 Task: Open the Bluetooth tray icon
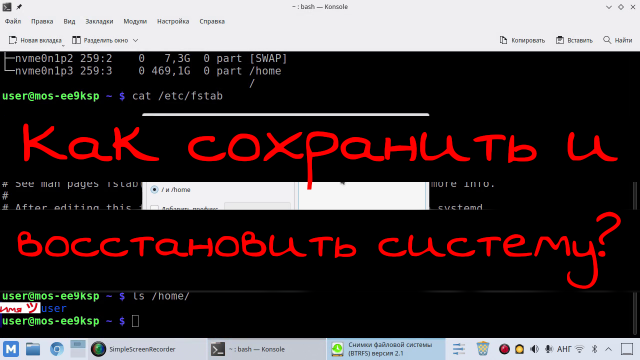click(594, 349)
